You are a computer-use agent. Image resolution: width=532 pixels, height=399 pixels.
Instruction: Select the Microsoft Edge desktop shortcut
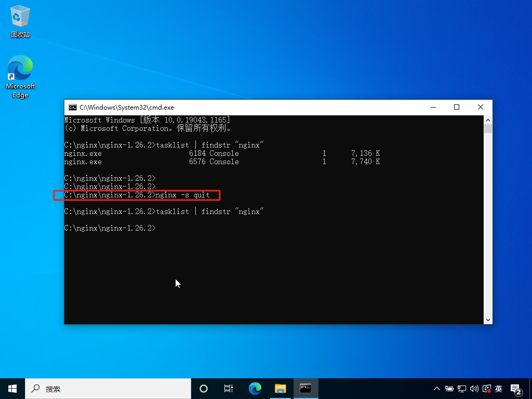tap(20, 77)
